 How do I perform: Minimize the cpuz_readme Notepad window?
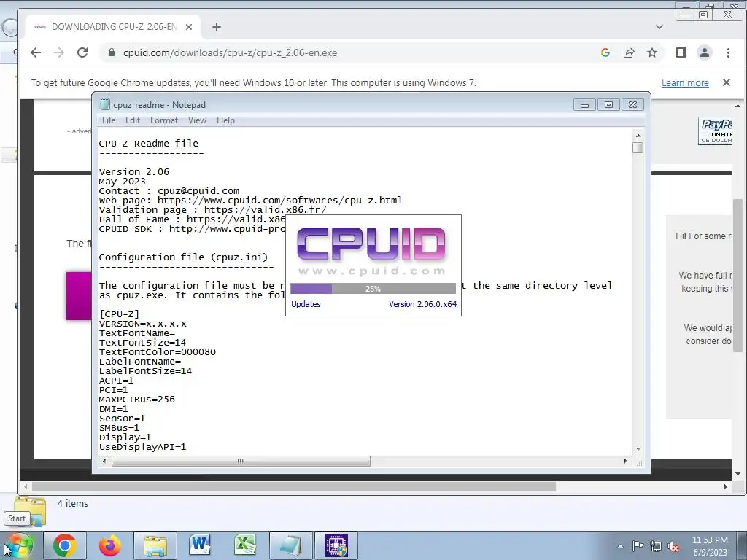pos(584,105)
